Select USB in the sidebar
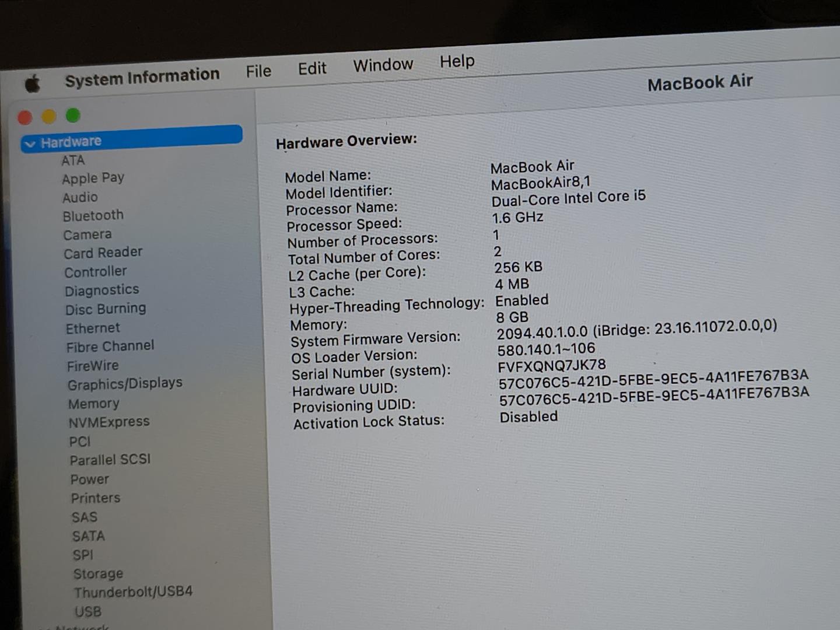Image resolution: width=840 pixels, height=630 pixels. pyautogui.click(x=88, y=612)
